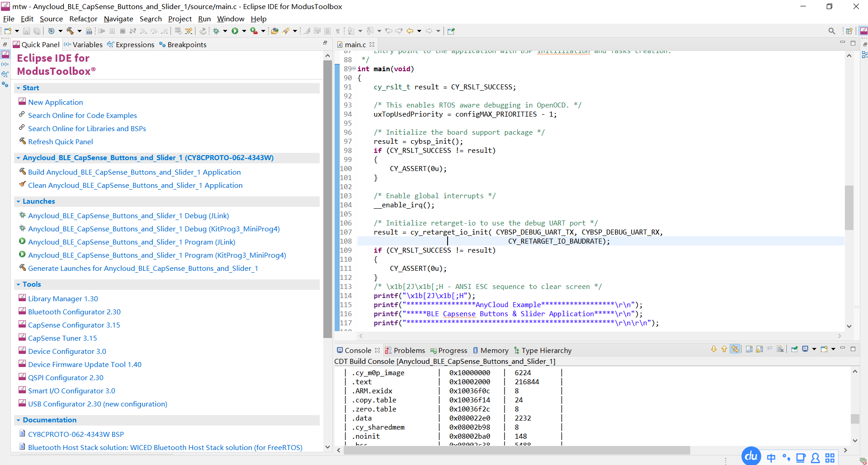Click Search Online for Code Examples link
The width and height of the screenshot is (868, 465).
coord(83,115)
